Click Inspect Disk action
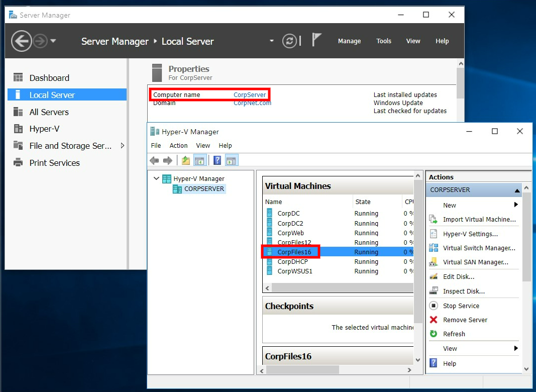Viewport: 536px width, 392px height. point(473,291)
